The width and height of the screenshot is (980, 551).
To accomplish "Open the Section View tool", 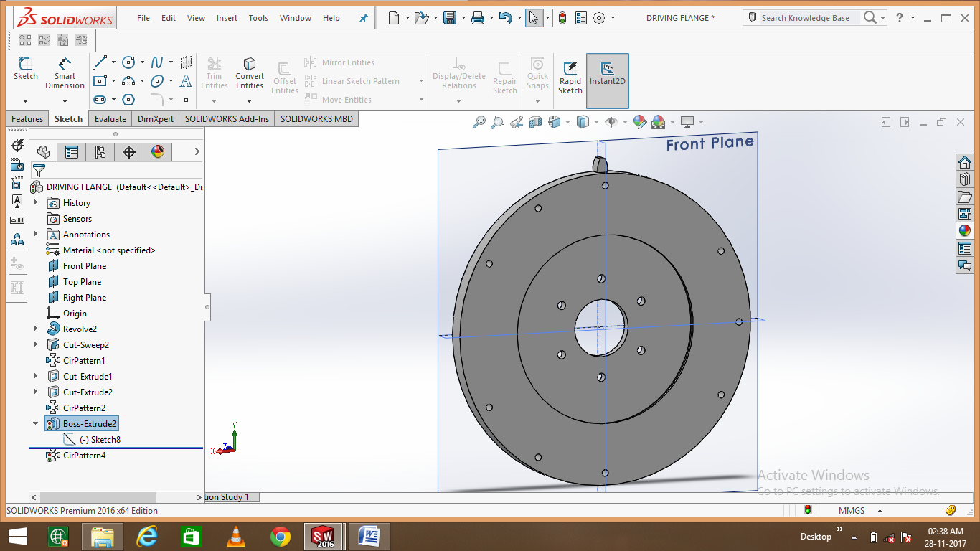I will pos(534,122).
